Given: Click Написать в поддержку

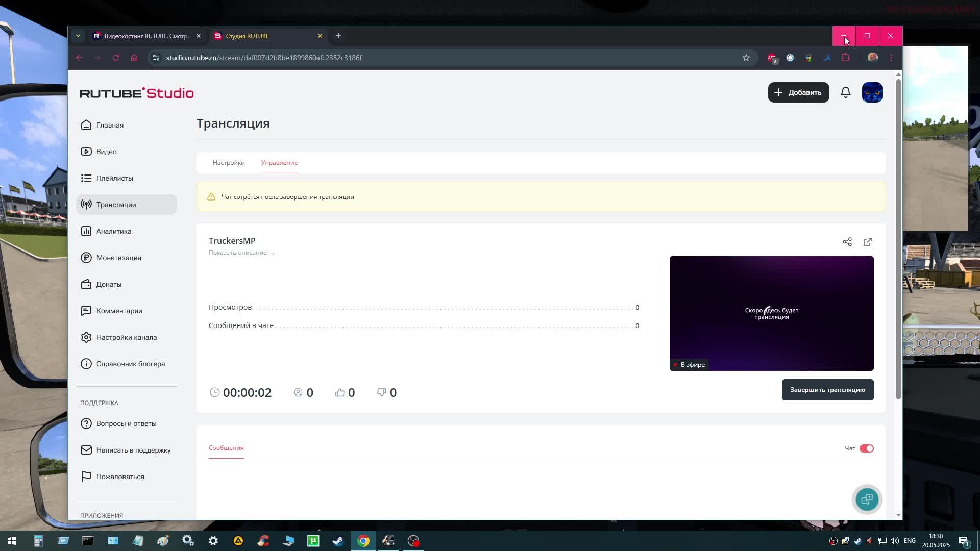Looking at the screenshot, I should (126, 450).
